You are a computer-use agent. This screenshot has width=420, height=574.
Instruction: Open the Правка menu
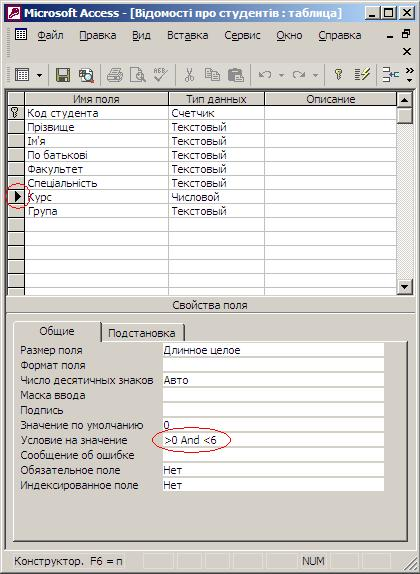[98, 36]
